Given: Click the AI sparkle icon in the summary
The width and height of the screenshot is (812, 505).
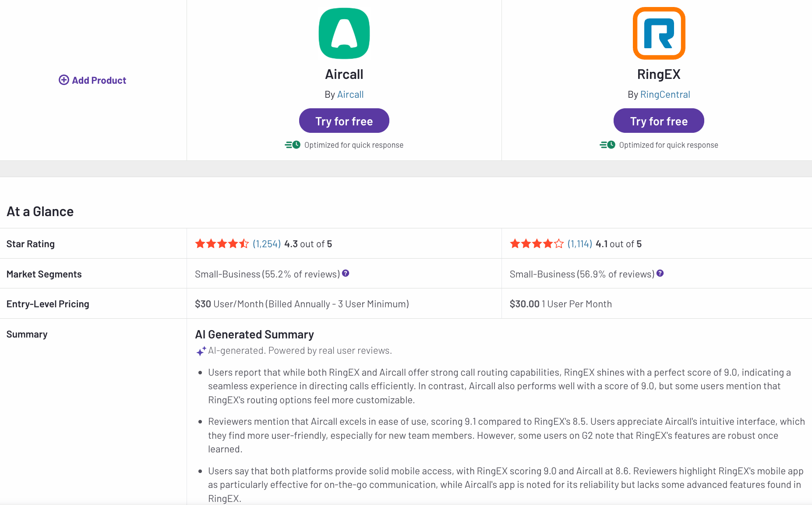Looking at the screenshot, I should click(x=201, y=351).
